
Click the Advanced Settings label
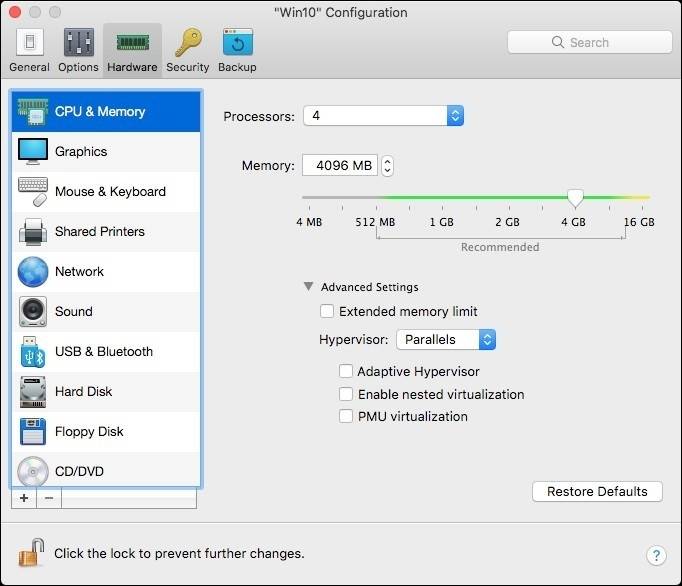click(370, 287)
